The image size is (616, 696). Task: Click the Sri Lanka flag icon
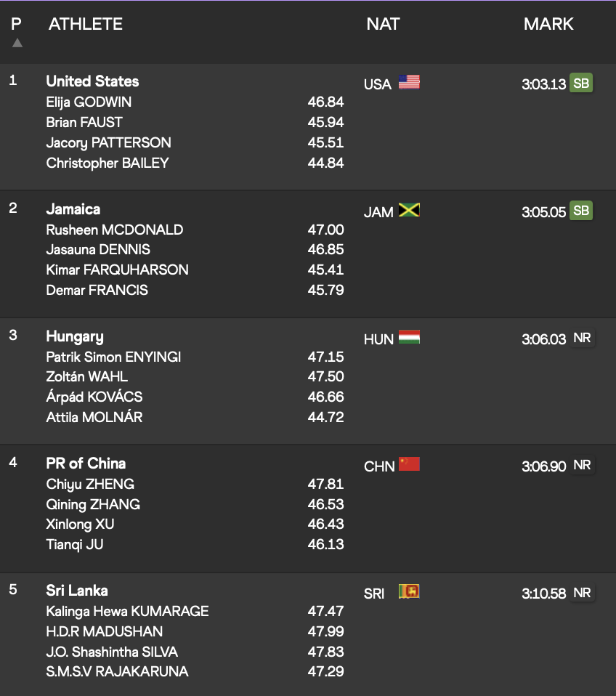pyautogui.click(x=409, y=591)
